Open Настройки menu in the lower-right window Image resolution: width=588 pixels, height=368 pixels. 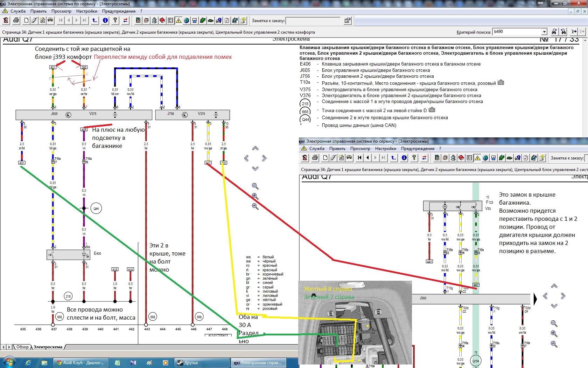[x=386, y=149]
